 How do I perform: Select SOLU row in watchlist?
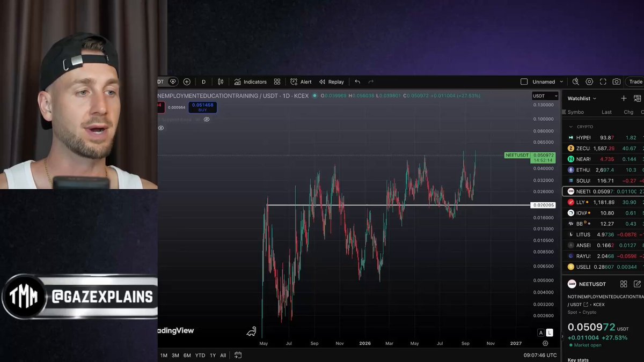point(603,181)
